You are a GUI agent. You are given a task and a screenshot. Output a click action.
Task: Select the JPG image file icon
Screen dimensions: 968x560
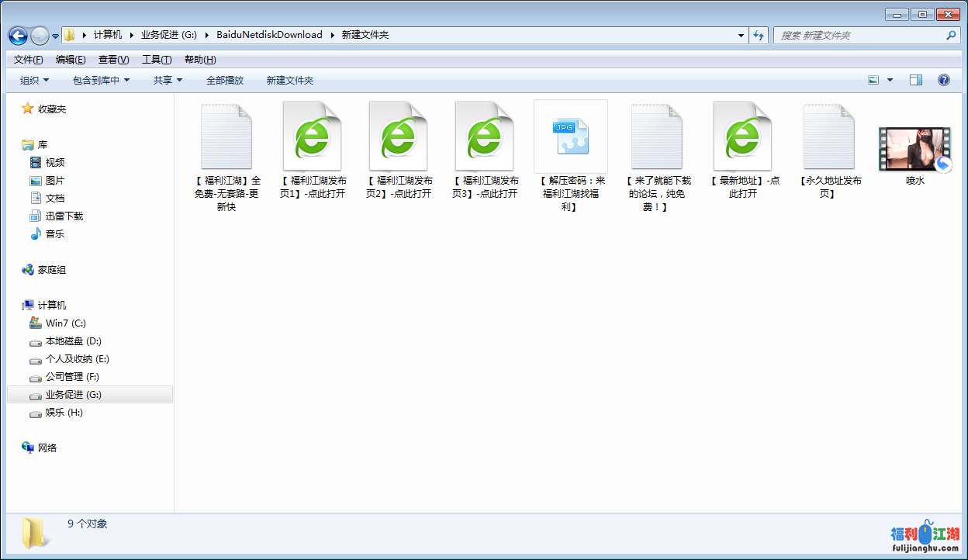point(570,137)
